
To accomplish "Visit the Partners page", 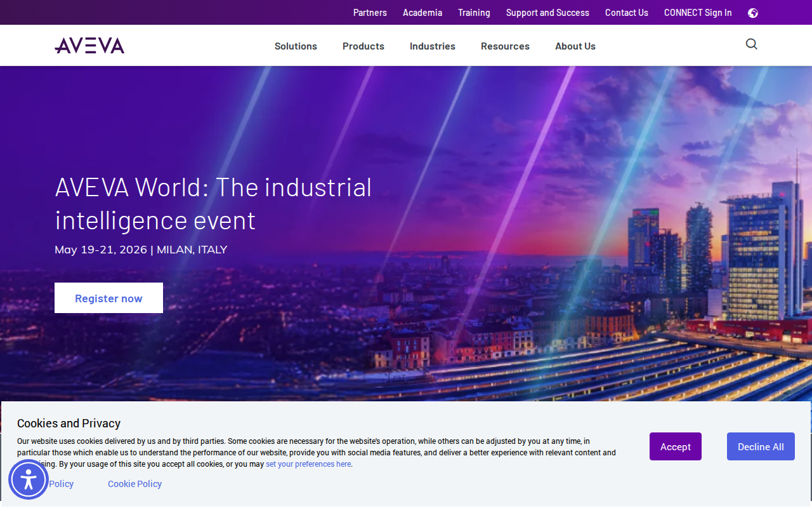I will (370, 13).
